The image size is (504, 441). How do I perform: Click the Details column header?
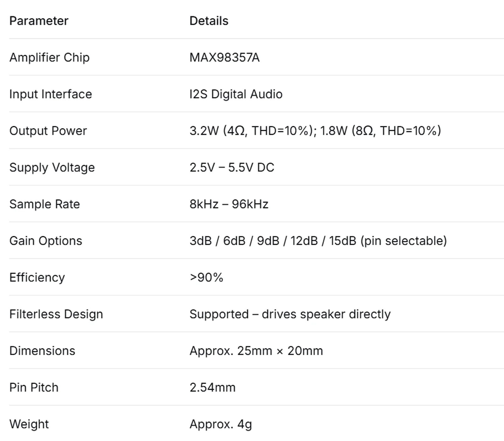pos(209,21)
